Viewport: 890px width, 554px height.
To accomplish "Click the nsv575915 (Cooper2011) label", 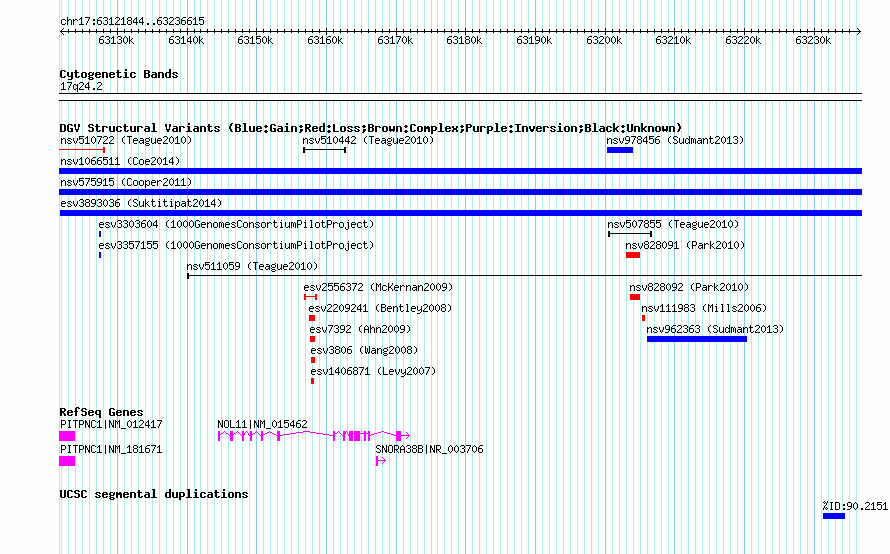I will point(126,182).
